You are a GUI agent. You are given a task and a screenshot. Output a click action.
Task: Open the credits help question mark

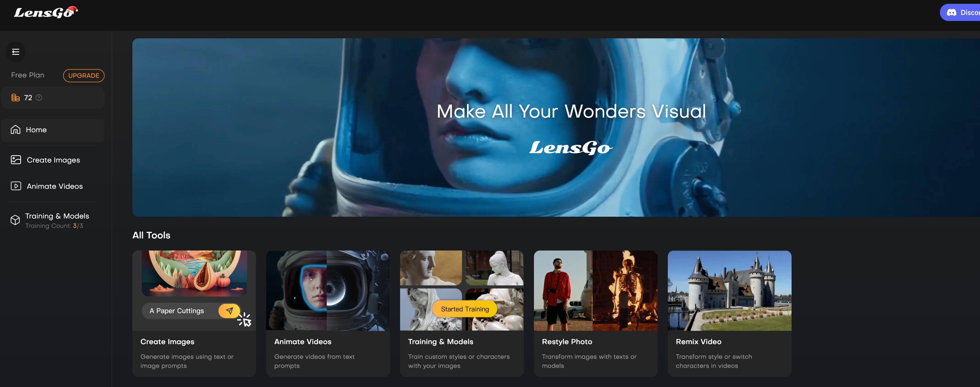[39, 98]
